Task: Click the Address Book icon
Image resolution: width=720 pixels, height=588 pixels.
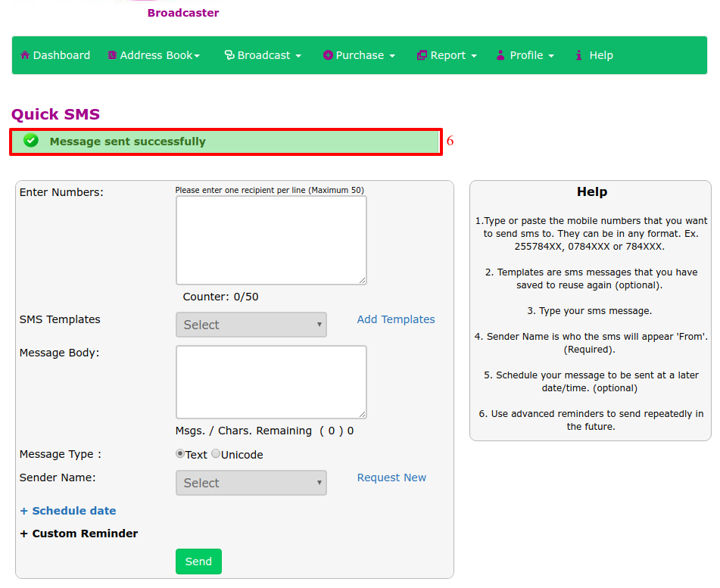Action: [112, 55]
